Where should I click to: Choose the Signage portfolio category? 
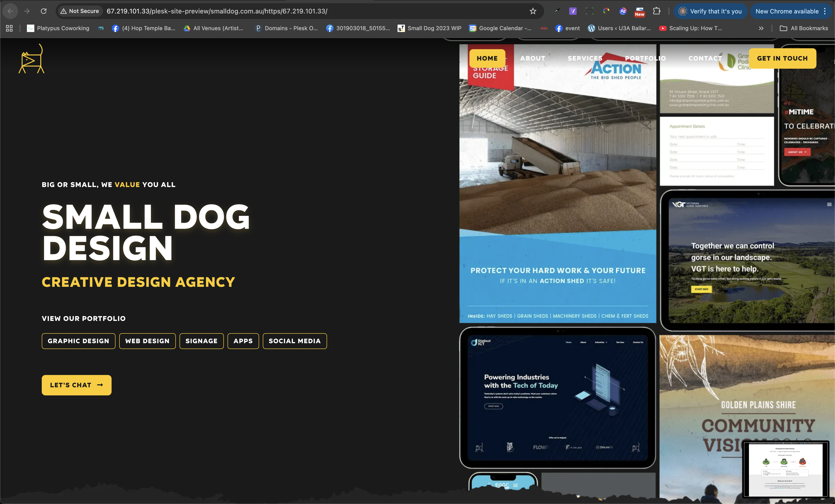201,341
